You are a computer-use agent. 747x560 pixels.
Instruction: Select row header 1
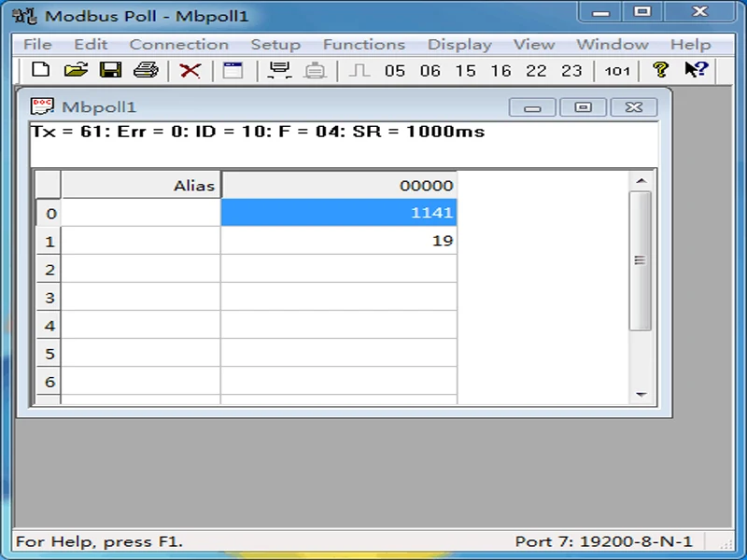click(x=49, y=241)
